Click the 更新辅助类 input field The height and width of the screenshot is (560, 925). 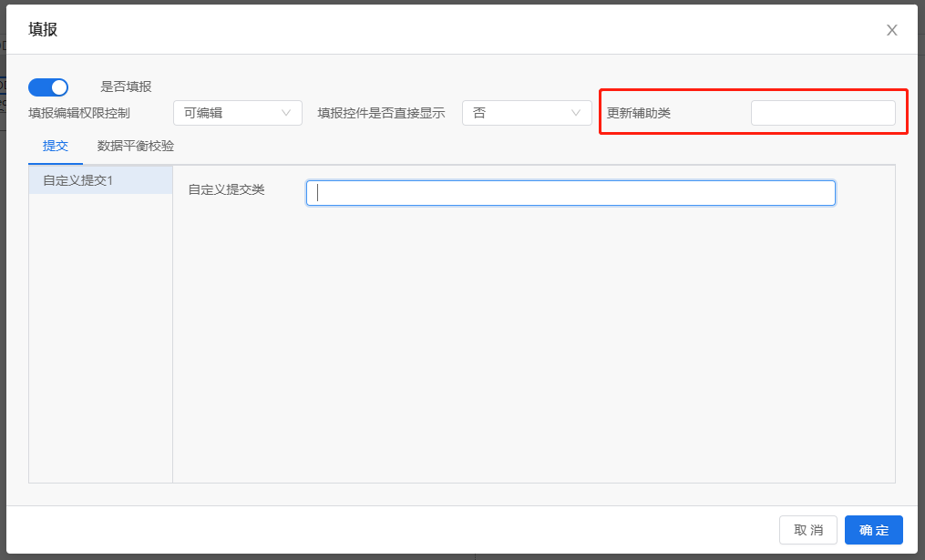point(823,113)
